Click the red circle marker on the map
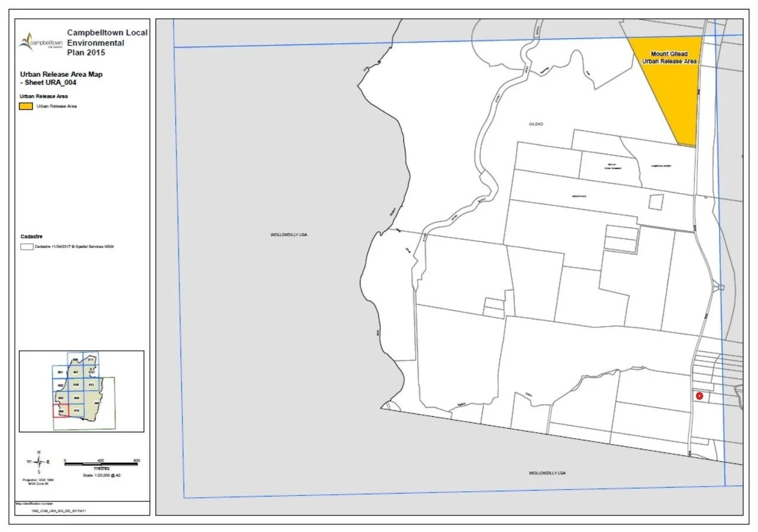Image resolution: width=758 pixels, height=532 pixels. (700, 396)
